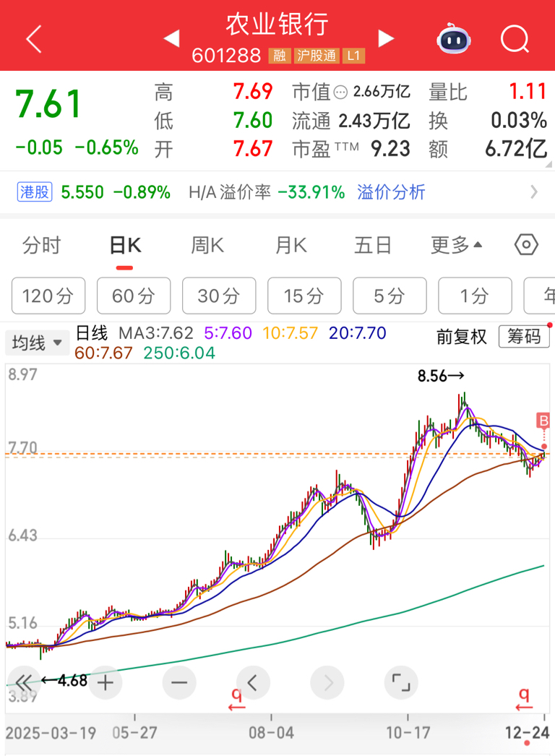555x756 pixels.
Task: Open the 均线 indicator dropdown
Action: point(37,343)
